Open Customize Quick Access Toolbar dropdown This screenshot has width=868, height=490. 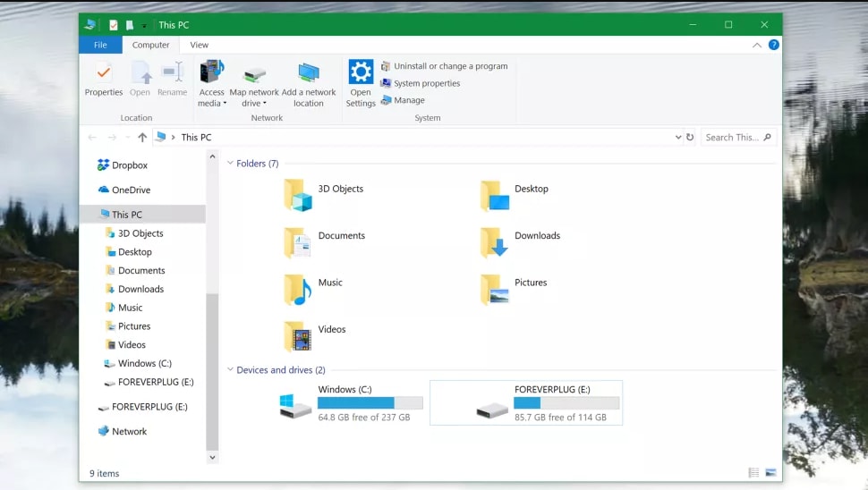coord(144,25)
